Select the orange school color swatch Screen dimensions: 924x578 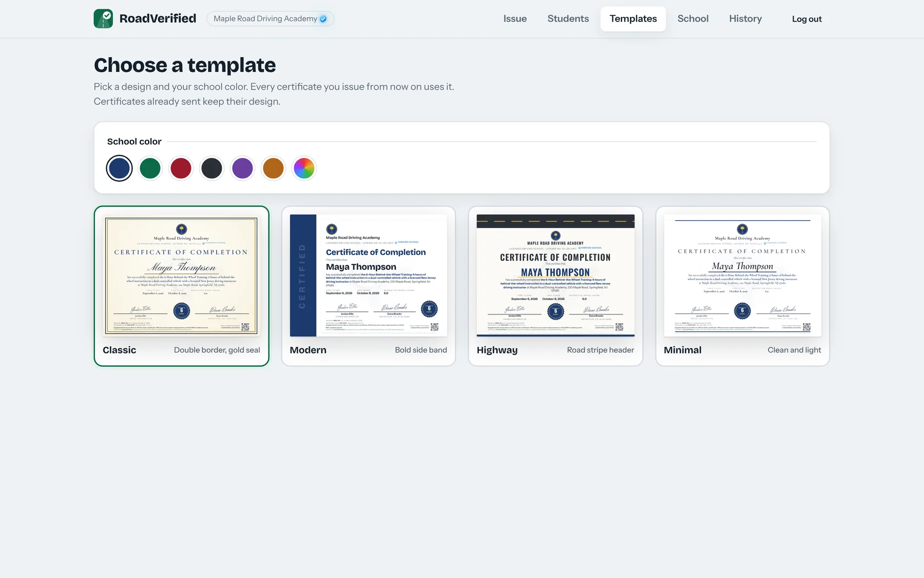point(273,169)
